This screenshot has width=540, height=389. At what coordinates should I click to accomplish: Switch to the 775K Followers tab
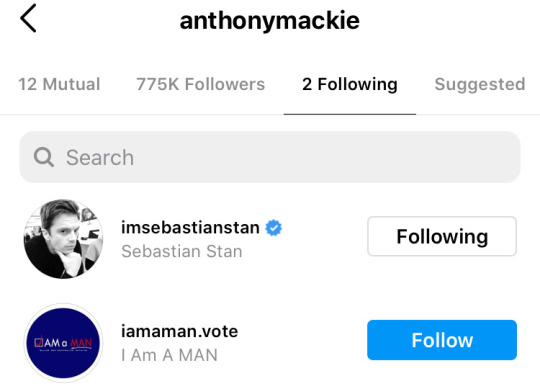click(x=200, y=84)
